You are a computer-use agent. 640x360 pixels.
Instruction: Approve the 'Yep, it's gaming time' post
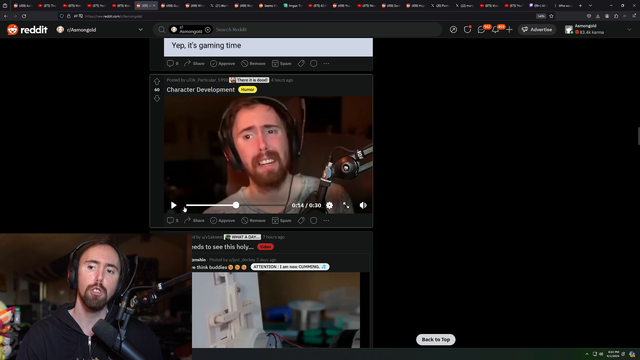pyautogui.click(x=222, y=63)
